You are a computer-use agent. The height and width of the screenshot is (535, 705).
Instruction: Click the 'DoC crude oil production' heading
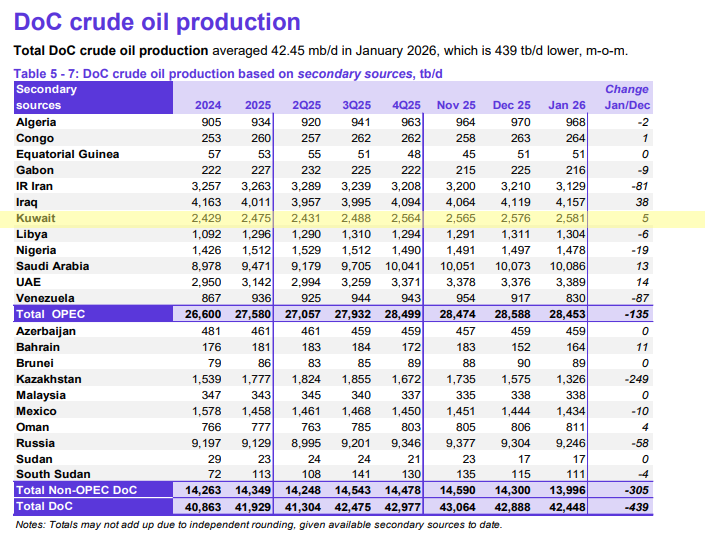[156, 22]
